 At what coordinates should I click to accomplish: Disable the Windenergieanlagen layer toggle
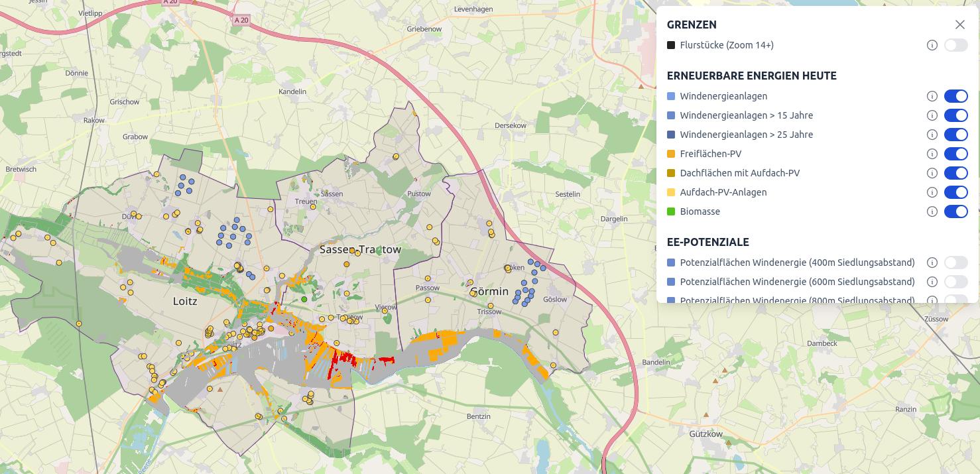click(x=955, y=96)
